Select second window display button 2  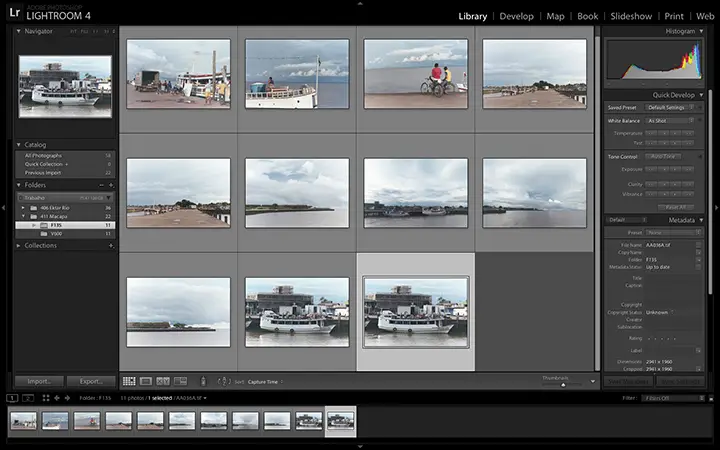tap(28, 398)
